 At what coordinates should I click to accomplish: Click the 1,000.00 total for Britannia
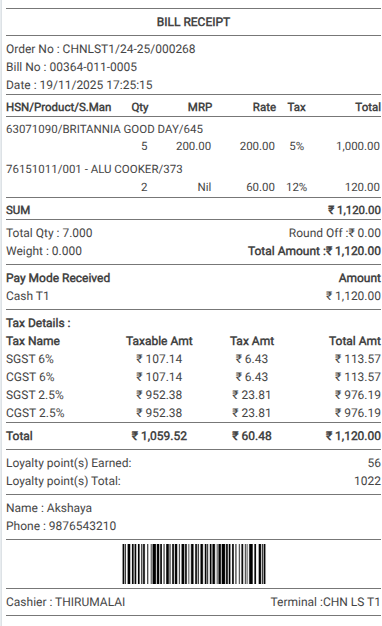pos(358,146)
